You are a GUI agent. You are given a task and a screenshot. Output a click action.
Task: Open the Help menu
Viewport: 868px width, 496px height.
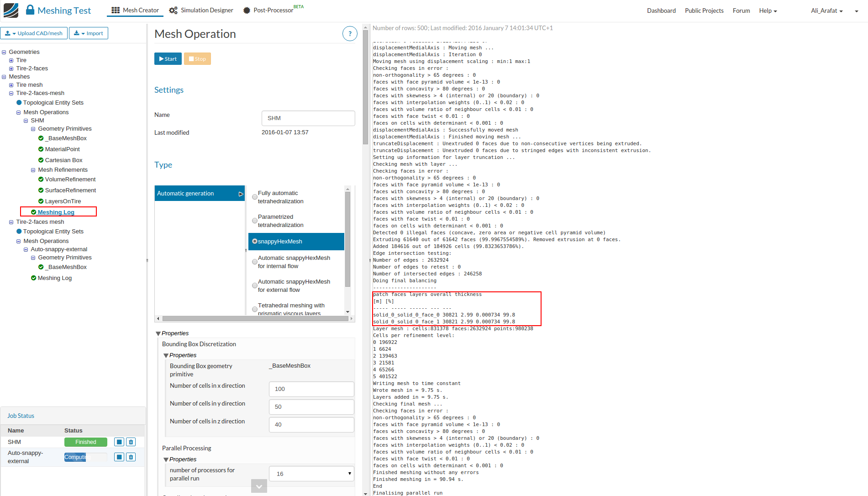point(768,11)
